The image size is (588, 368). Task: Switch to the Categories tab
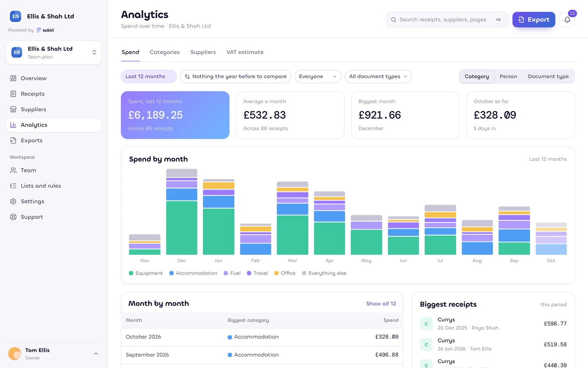[x=165, y=52]
